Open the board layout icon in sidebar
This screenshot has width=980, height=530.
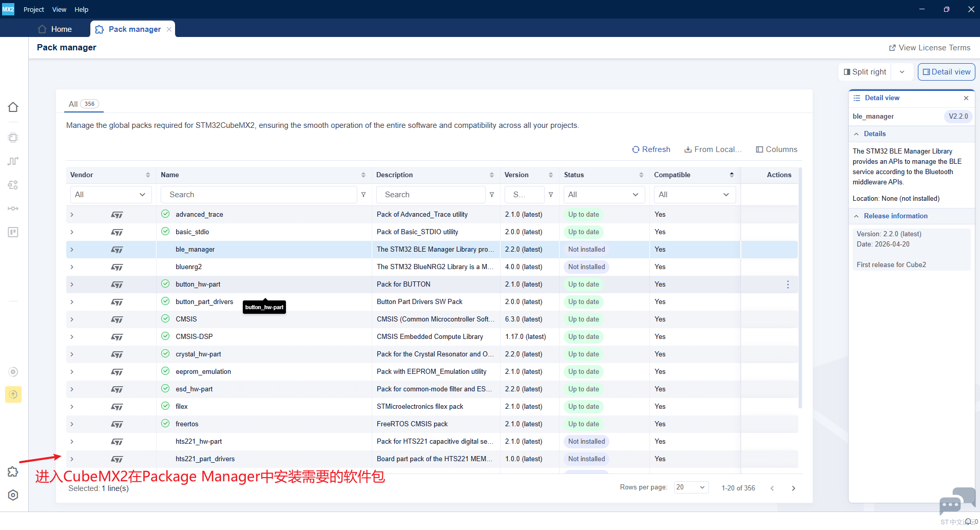13,232
